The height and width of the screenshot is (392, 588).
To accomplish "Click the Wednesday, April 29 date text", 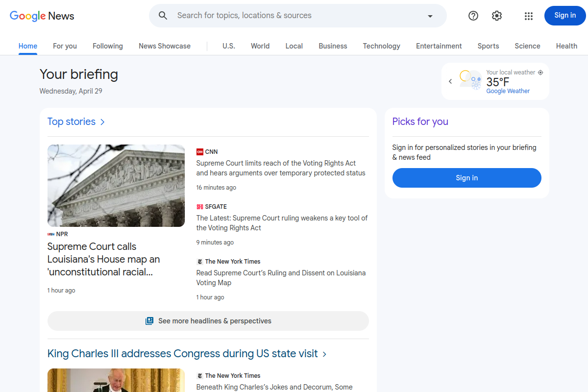I will pyautogui.click(x=71, y=91).
